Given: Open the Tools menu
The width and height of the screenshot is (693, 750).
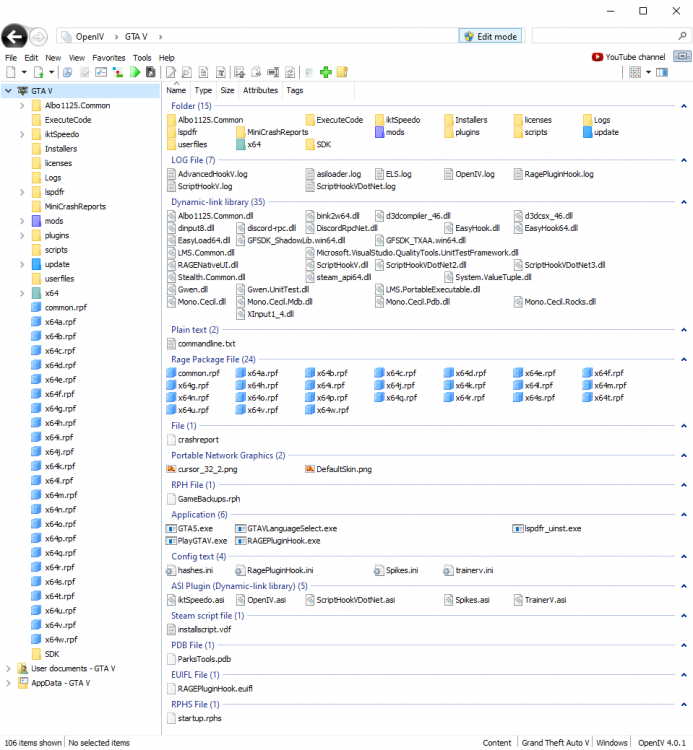Looking at the screenshot, I should coord(142,57).
